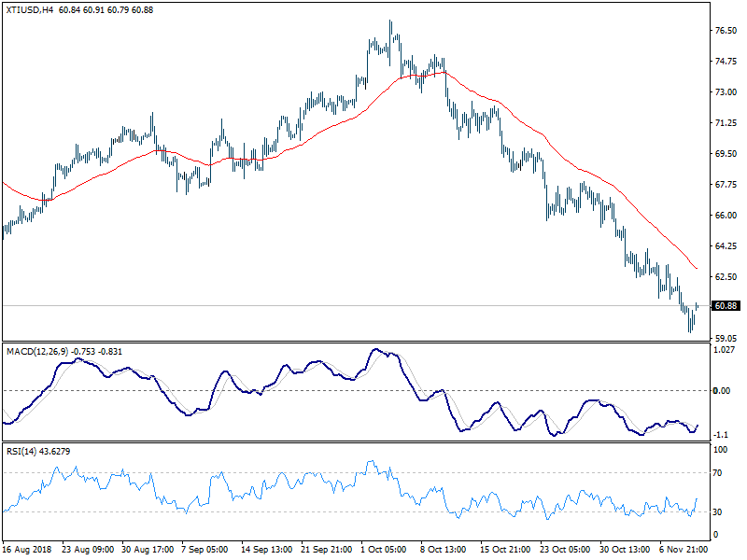The image size is (747, 560).
Task: Click the OHLC values 60.84 60.91 60.79 60.88
Action: tap(106, 10)
